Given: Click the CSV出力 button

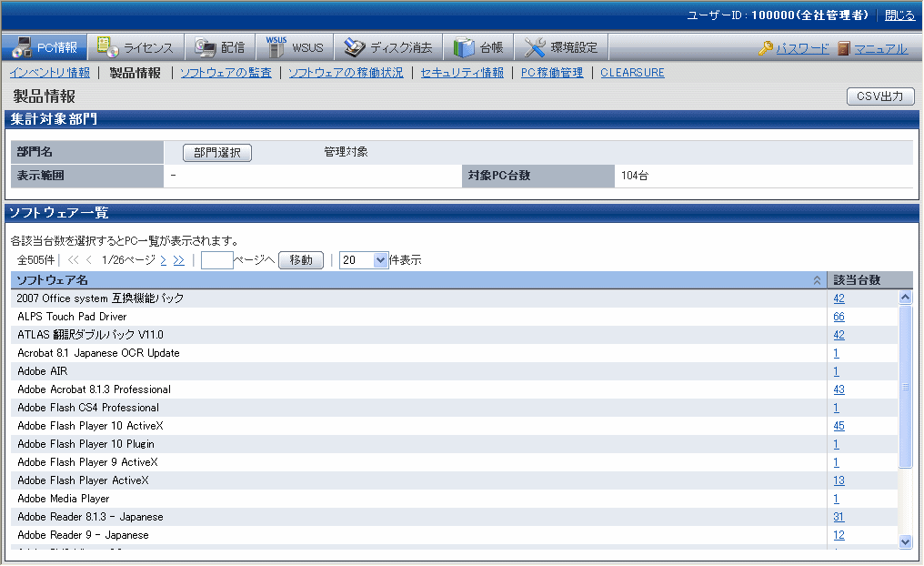Looking at the screenshot, I should click(x=879, y=96).
